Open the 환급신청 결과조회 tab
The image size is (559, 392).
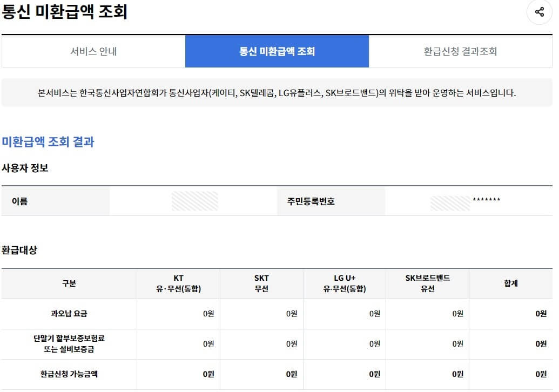click(x=461, y=50)
